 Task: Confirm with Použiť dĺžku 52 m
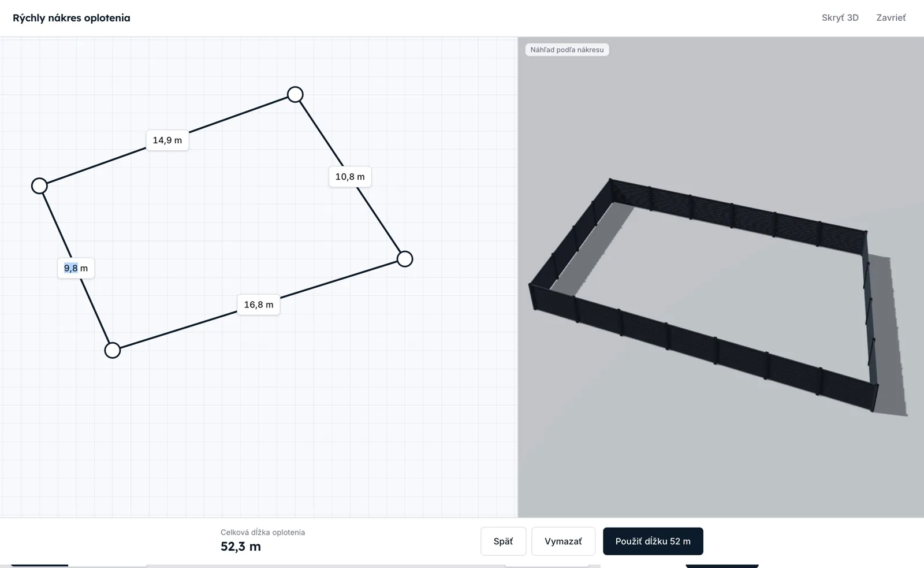pos(653,541)
